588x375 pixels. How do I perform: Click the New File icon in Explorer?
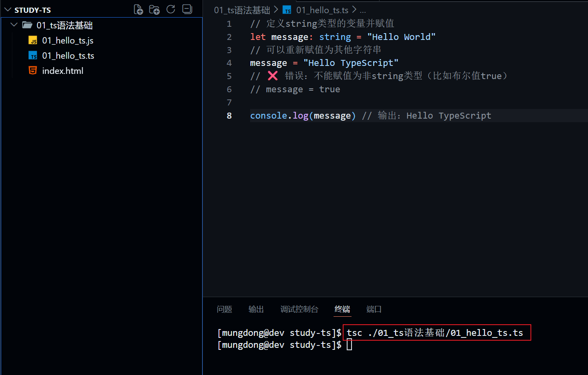click(138, 9)
